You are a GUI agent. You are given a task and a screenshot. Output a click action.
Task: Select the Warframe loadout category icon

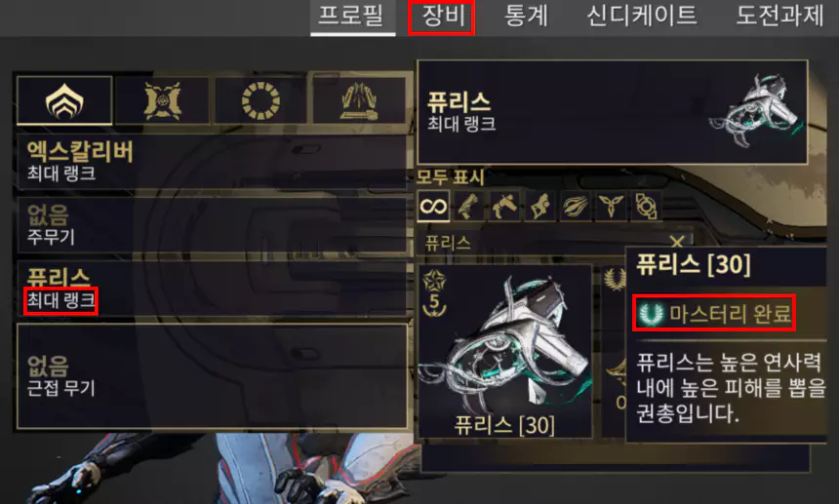pyautogui.click(x=64, y=100)
